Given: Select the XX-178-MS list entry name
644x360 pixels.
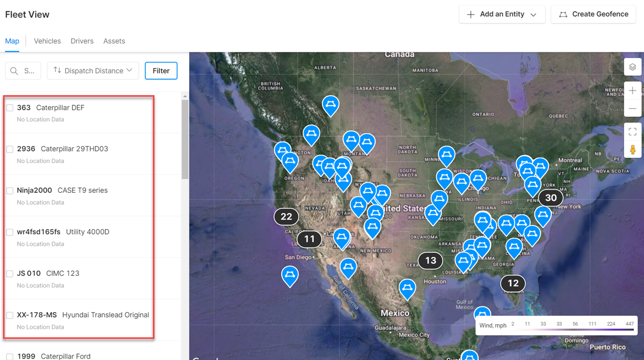Looking at the screenshot, I should [37, 315].
